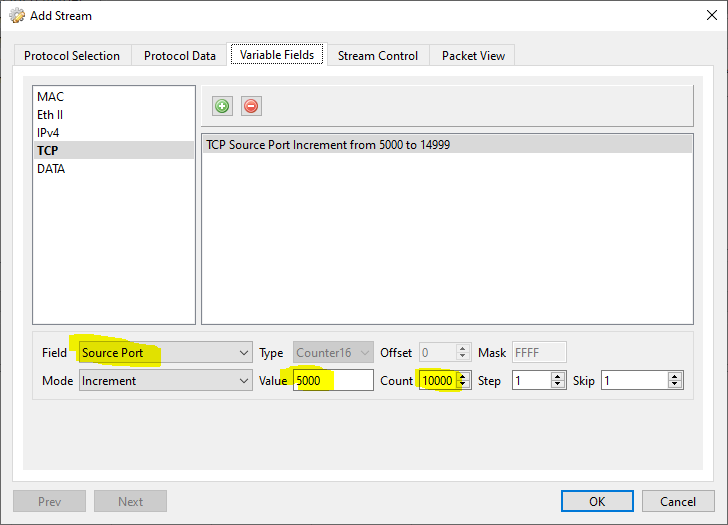The height and width of the screenshot is (525, 728).
Task: Click the Offset field showing 0
Action: tap(438, 353)
